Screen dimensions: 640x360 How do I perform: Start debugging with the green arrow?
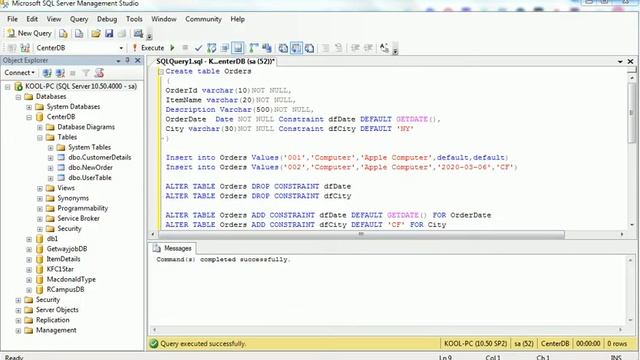(x=172, y=48)
